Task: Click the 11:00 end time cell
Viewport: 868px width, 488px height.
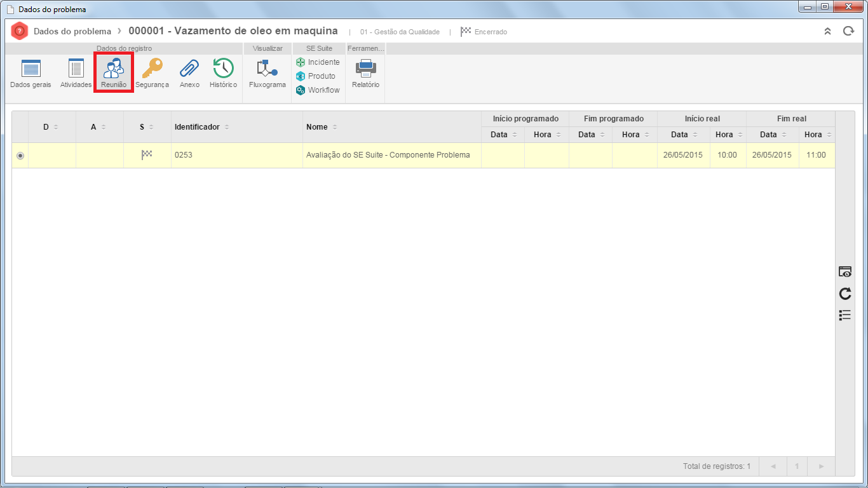Action: click(817, 155)
